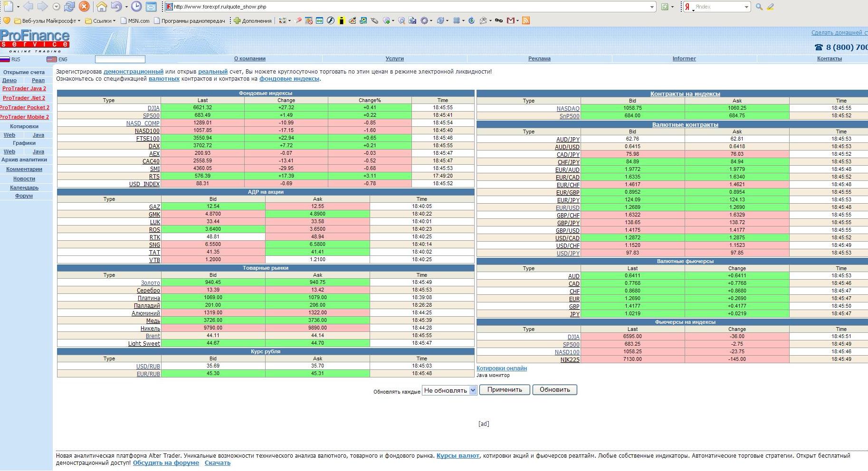This screenshot has width=868, height=471.
Task: Click the new tab page icon
Action: (8, 7)
